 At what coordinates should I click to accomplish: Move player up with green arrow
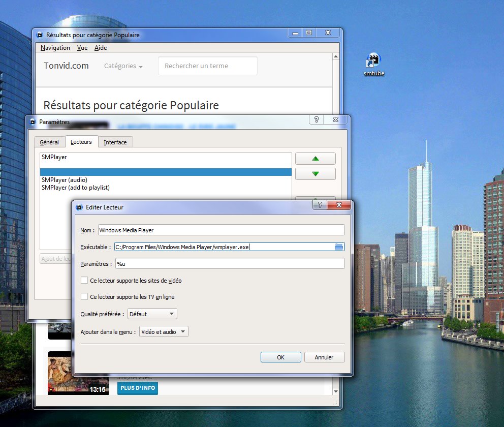[x=316, y=159]
